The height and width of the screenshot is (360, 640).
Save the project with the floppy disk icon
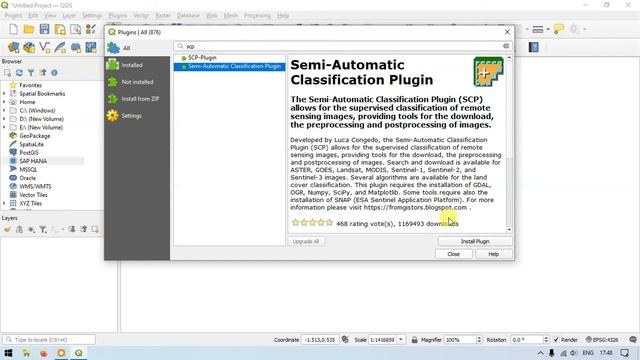[44, 29]
